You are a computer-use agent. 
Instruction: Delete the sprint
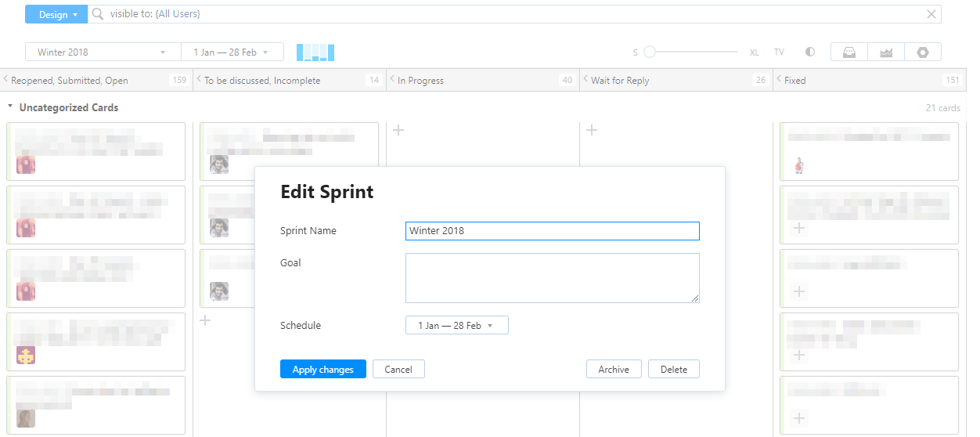tap(673, 370)
